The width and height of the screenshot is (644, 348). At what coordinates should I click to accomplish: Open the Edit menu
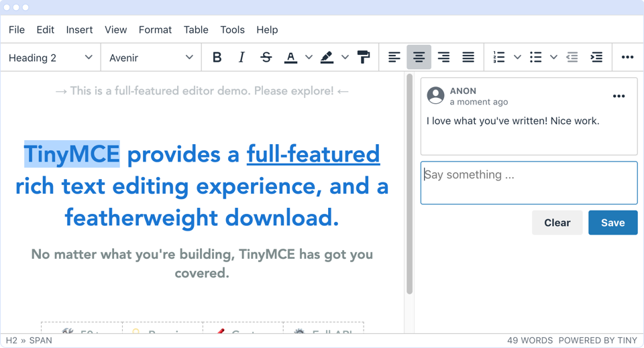pyautogui.click(x=45, y=30)
